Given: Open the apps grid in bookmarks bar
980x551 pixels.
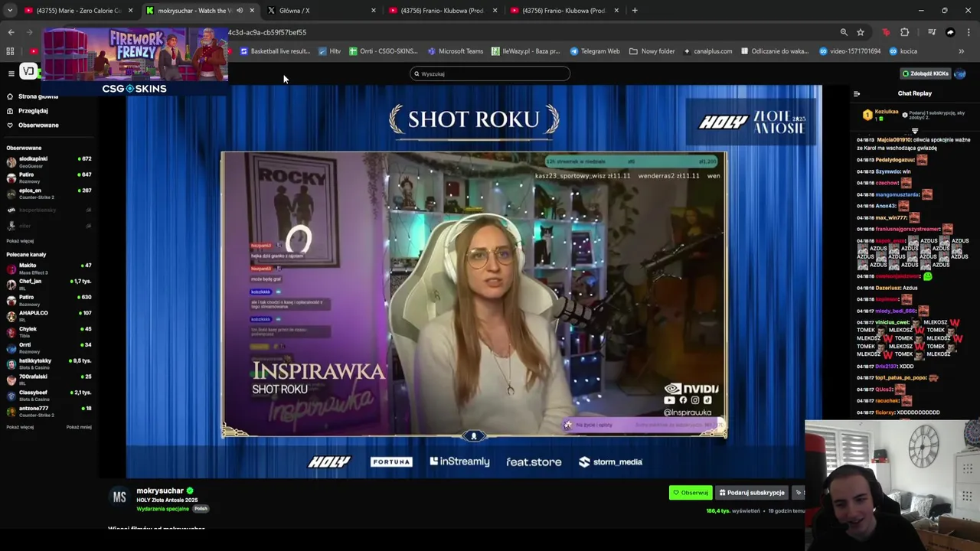Looking at the screenshot, I should [10, 51].
